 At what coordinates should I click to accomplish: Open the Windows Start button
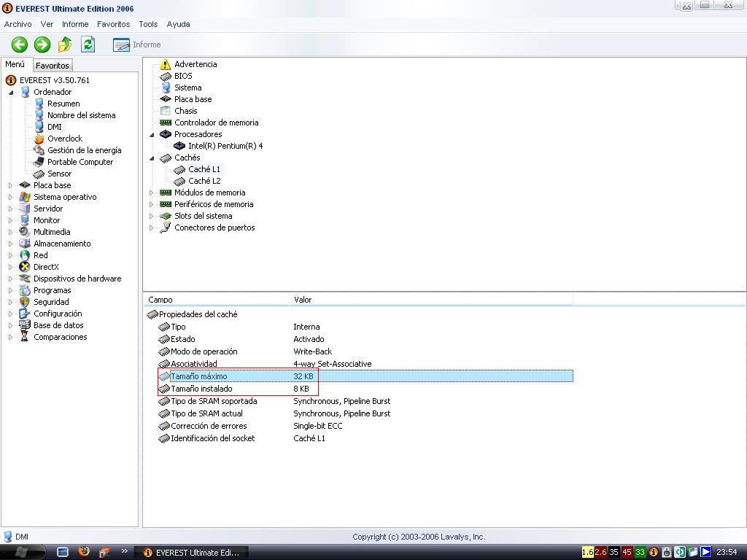[23, 553]
